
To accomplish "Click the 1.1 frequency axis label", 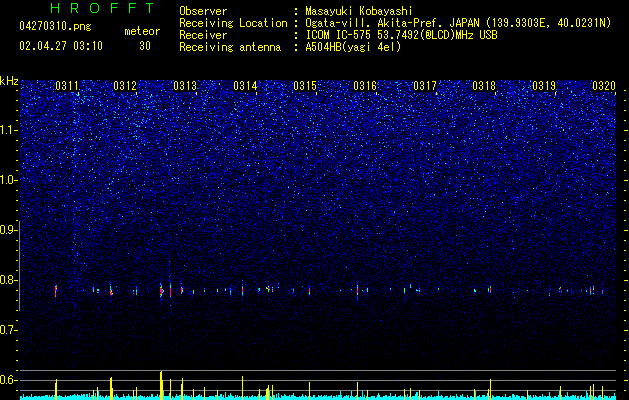I will tap(9, 130).
